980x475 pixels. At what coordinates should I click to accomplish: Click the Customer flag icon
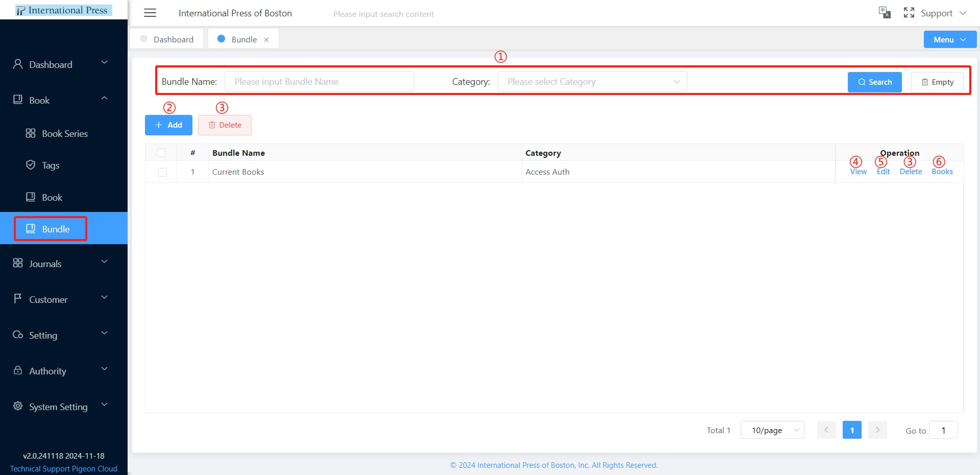18,298
